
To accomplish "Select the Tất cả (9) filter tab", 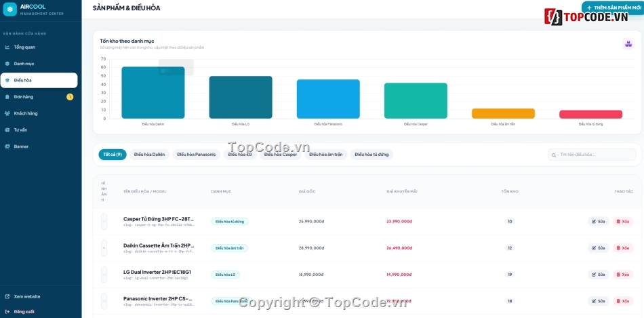I will (113, 155).
